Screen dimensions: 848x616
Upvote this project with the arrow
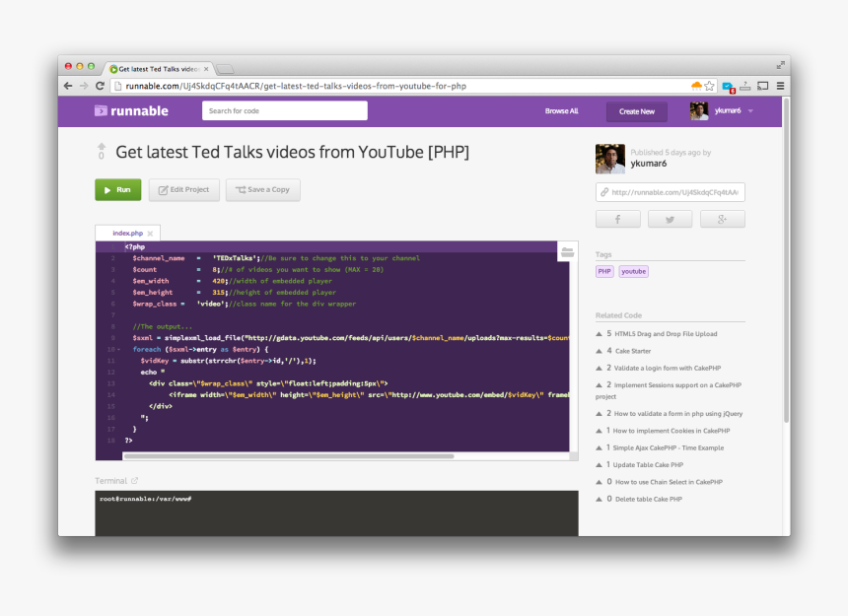click(102, 147)
